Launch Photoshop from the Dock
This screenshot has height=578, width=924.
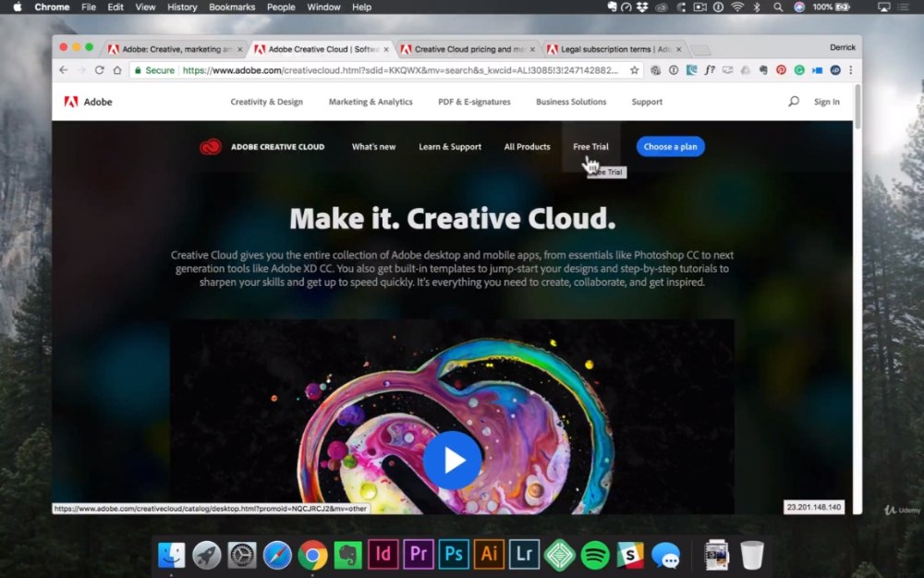coord(454,554)
